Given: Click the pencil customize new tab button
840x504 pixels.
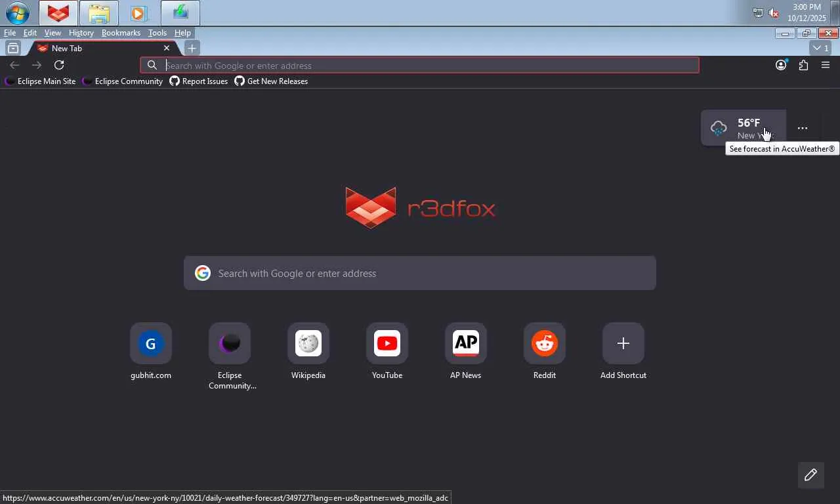Looking at the screenshot, I should click(810, 475).
